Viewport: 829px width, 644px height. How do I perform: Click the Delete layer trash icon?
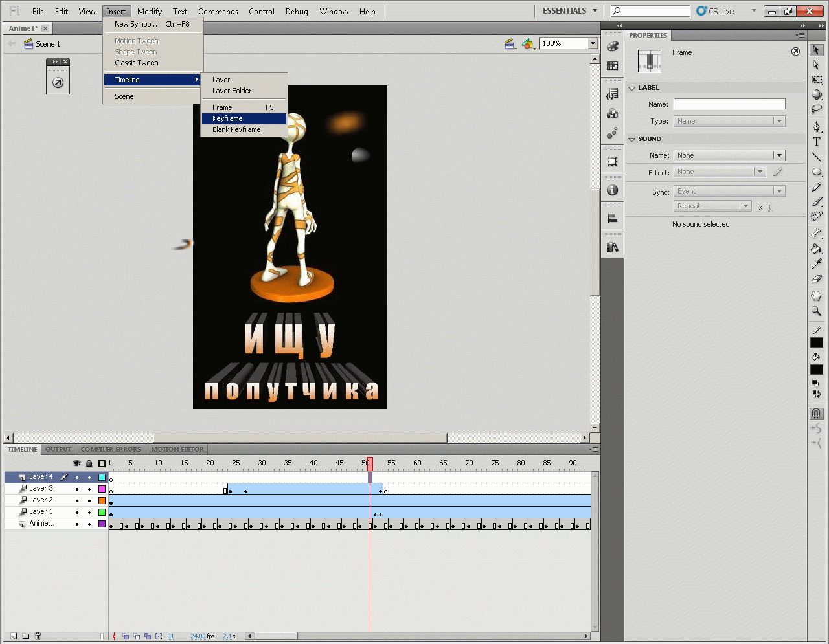click(38, 636)
